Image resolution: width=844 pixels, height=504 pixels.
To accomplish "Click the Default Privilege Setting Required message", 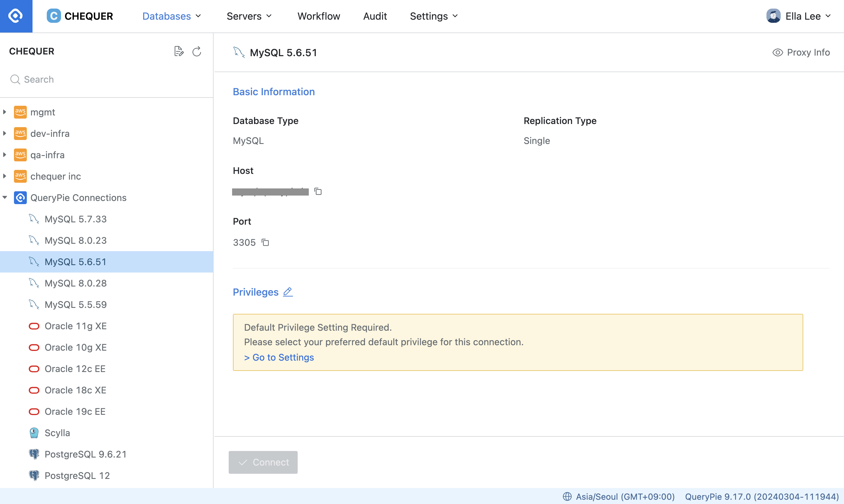I will click(x=318, y=327).
